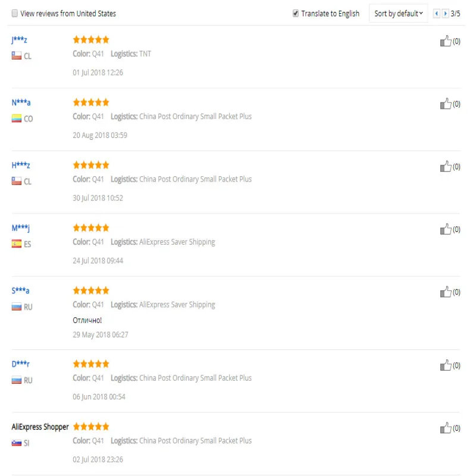Open S***a user profile
The height and width of the screenshot is (476, 476).
20,290
